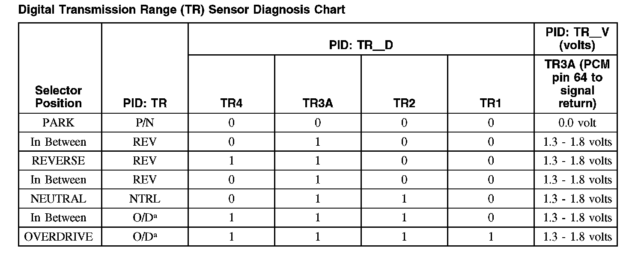644x253 pixels.
Task: Click the TR3A PCM pin 64 header
Action: coord(577,84)
